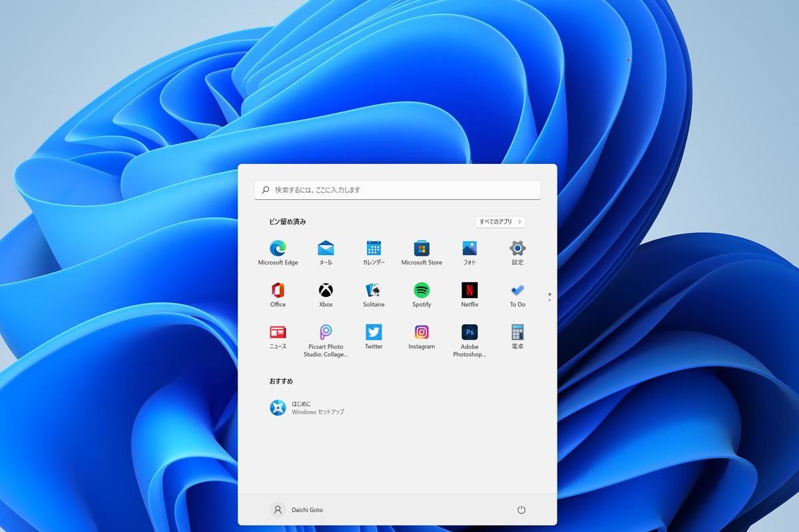Open 設定 gear icon
The width and height of the screenshot is (799, 532).
click(x=517, y=248)
